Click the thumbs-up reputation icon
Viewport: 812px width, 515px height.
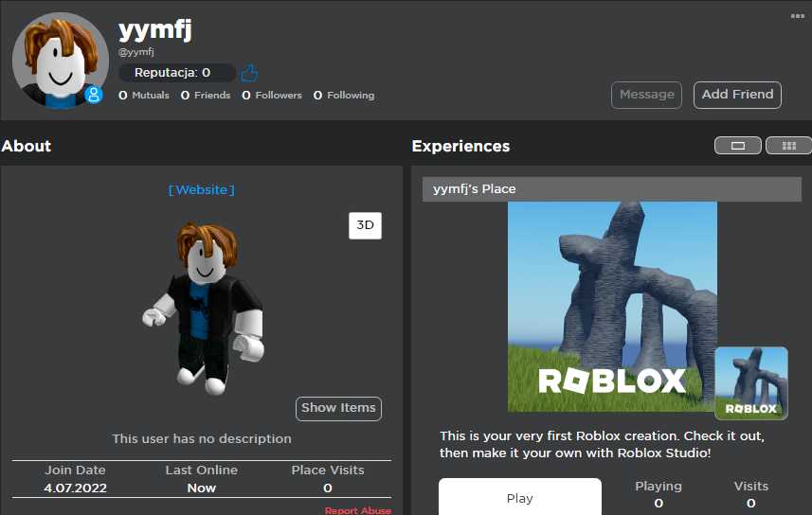pos(249,73)
